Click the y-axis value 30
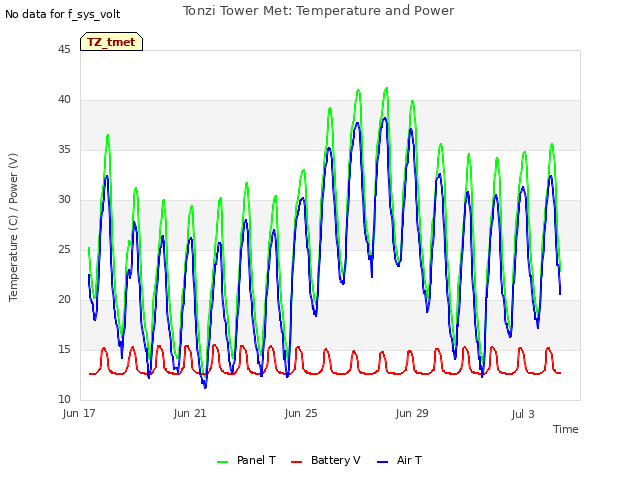This screenshot has width=640, height=480. (x=64, y=200)
